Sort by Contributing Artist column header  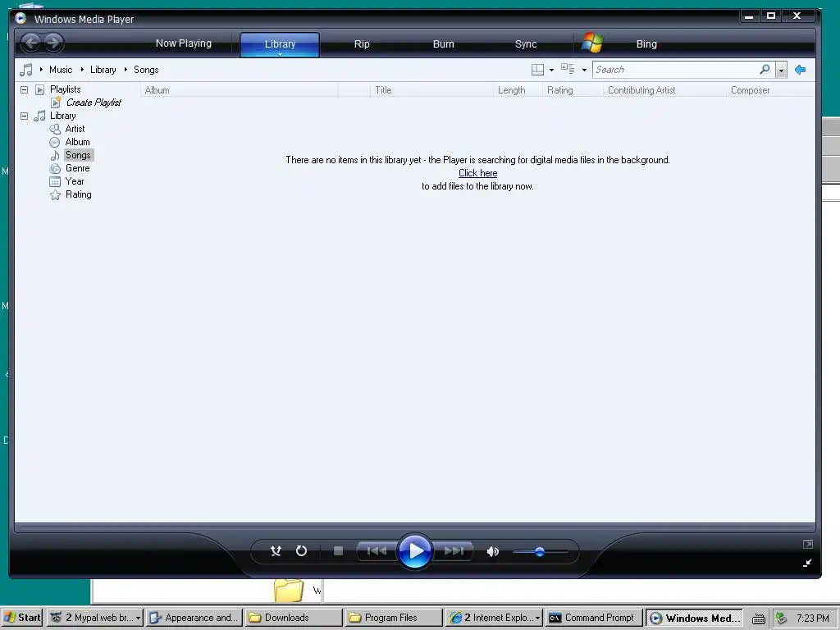pos(664,90)
